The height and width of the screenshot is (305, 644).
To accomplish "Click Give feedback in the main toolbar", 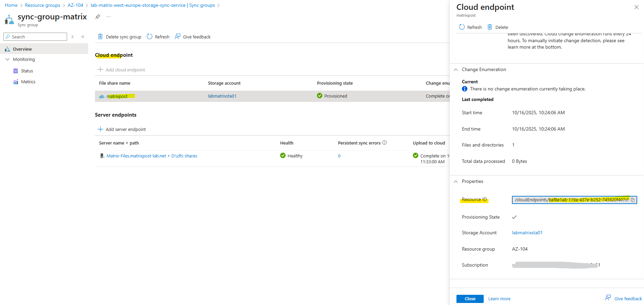I will pos(193,37).
